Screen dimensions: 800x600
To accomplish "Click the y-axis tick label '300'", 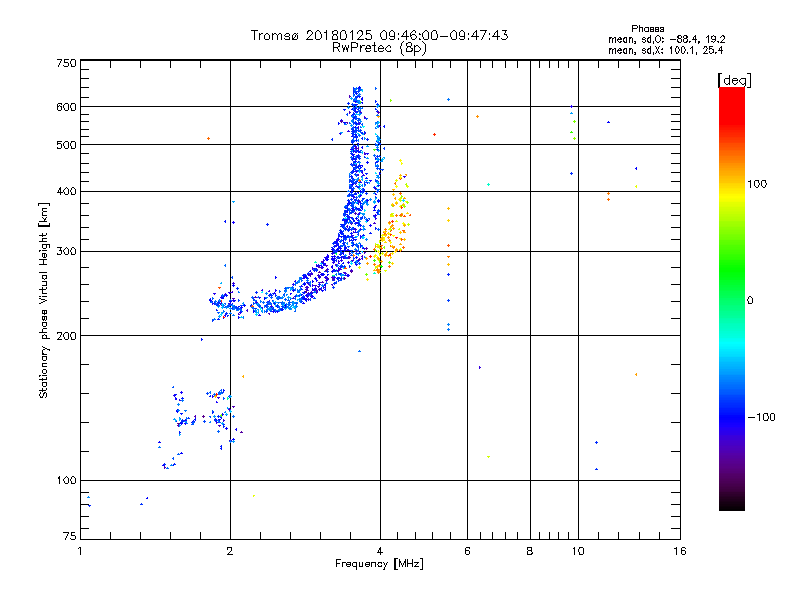I will click(66, 252).
